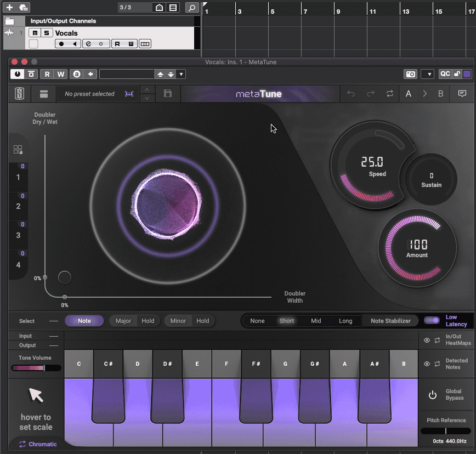Click the Doubler XY pad puck
The height and width of the screenshot is (454, 476).
[64, 277]
